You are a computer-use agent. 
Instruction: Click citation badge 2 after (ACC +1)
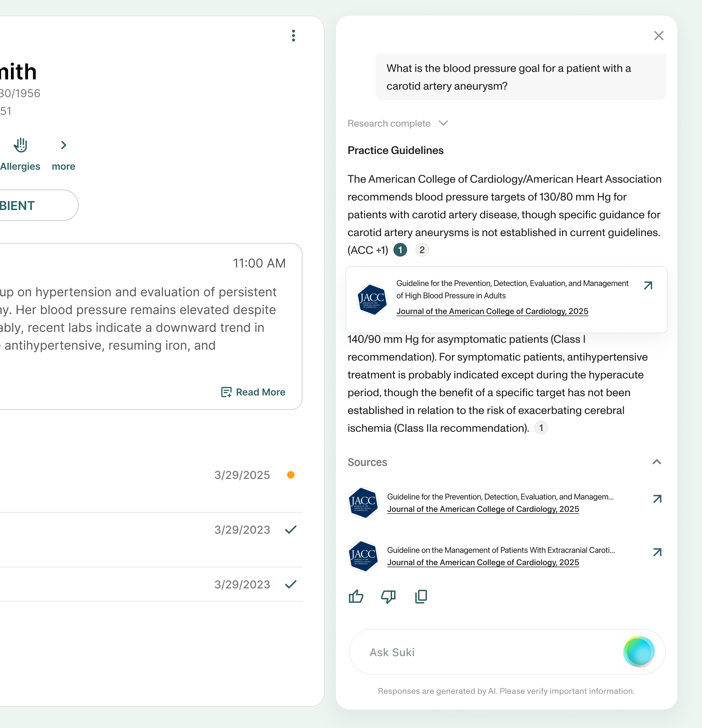[422, 250]
